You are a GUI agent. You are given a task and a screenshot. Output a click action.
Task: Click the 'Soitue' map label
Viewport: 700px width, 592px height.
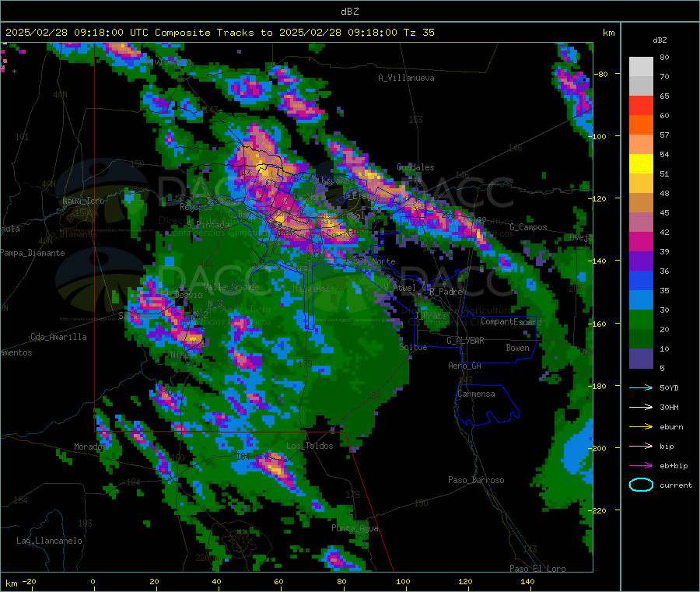coord(414,347)
